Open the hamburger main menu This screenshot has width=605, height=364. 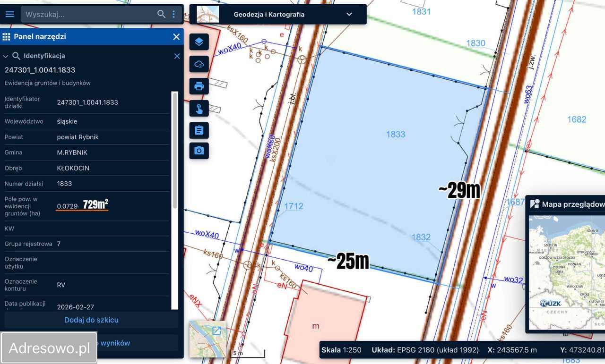10,14
